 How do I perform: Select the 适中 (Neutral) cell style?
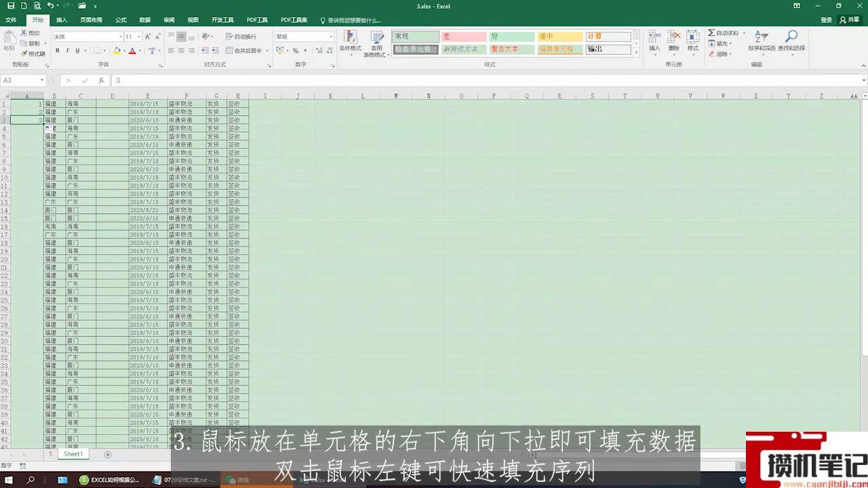(x=560, y=37)
